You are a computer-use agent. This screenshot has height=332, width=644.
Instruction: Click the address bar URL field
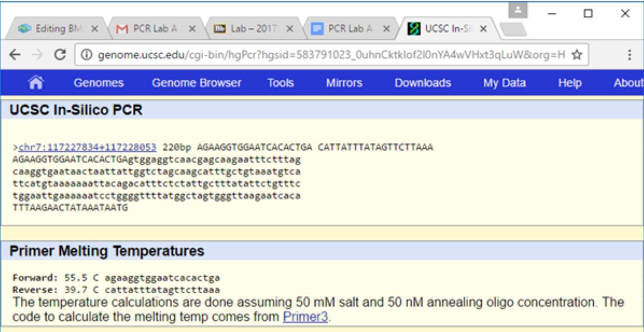point(327,55)
